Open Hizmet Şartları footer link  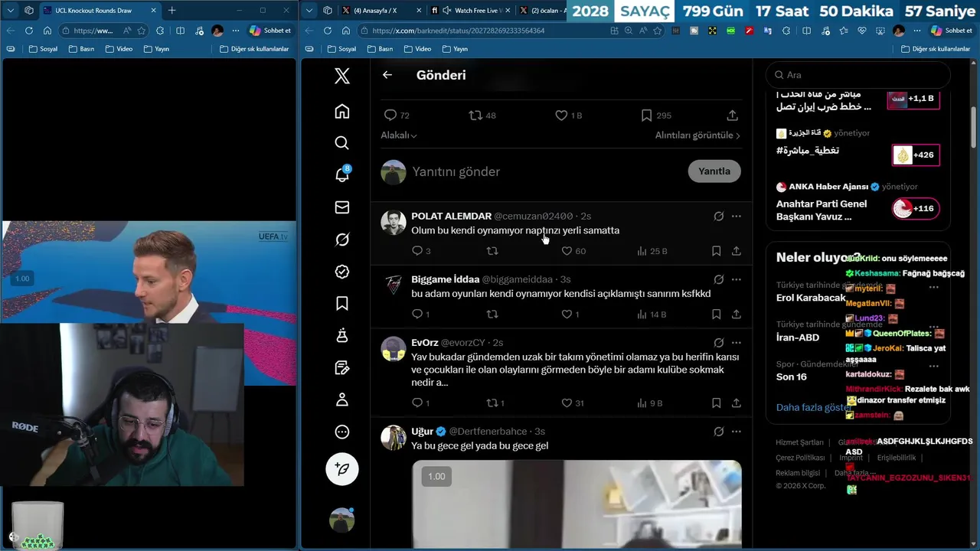click(799, 442)
